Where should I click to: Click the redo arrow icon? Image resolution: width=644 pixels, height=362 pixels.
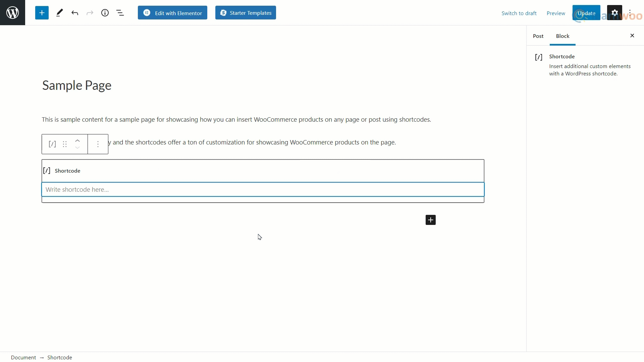pos(90,13)
